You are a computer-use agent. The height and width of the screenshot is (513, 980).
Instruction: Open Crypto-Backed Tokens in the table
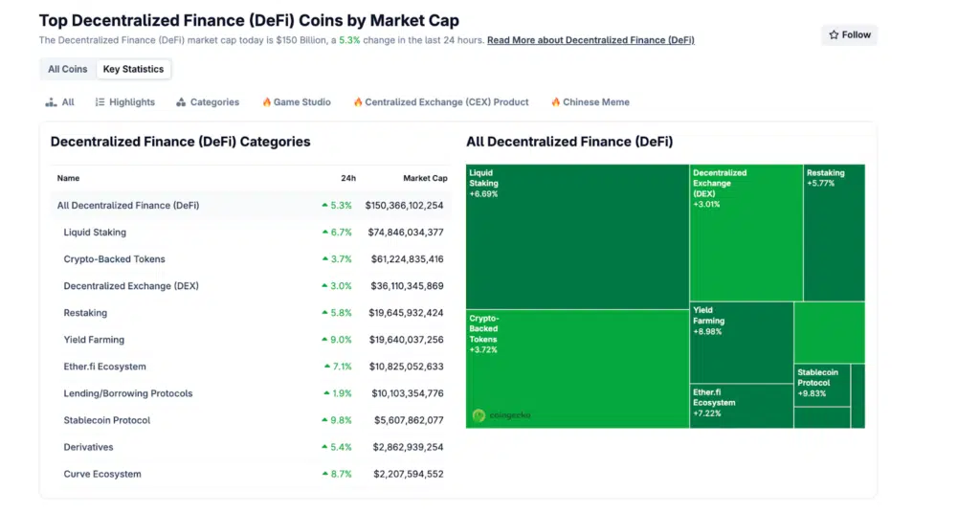[x=114, y=259]
